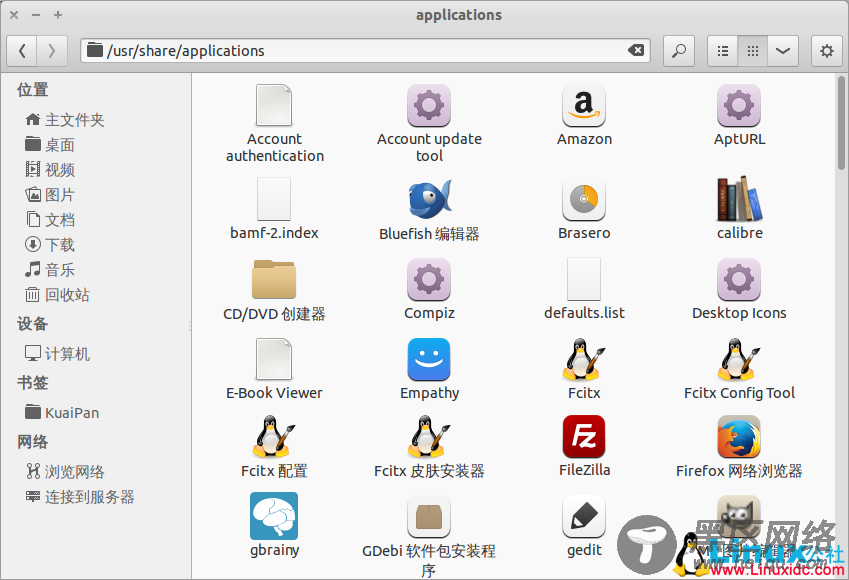Go back with the left arrow button
849x580 pixels.
22,51
